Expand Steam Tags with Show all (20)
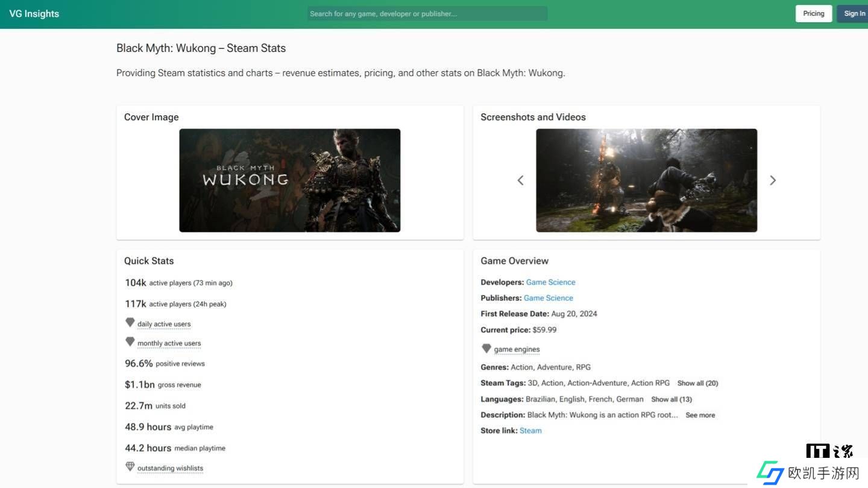868x488 pixels. (x=697, y=383)
